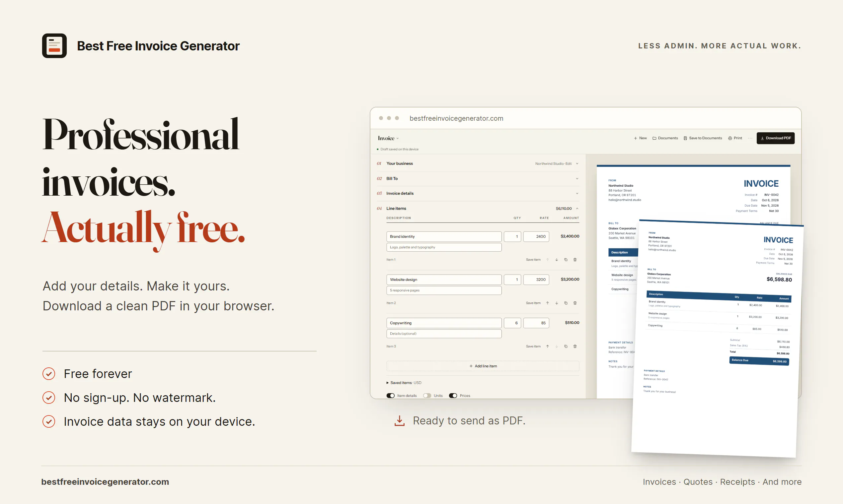Viewport: 843px width, 504px height.
Task: Click the Download PDF button
Action: pyautogui.click(x=775, y=138)
